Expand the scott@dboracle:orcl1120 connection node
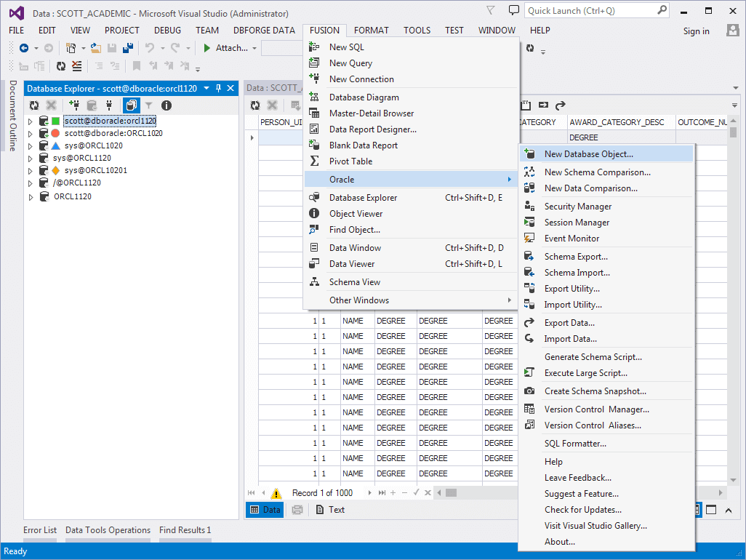 (x=31, y=121)
